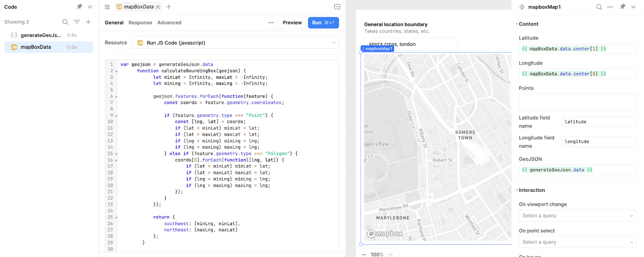Viewport: 644px width, 257px height.
Task: Click the JS icon in Resource field
Action: click(x=140, y=43)
